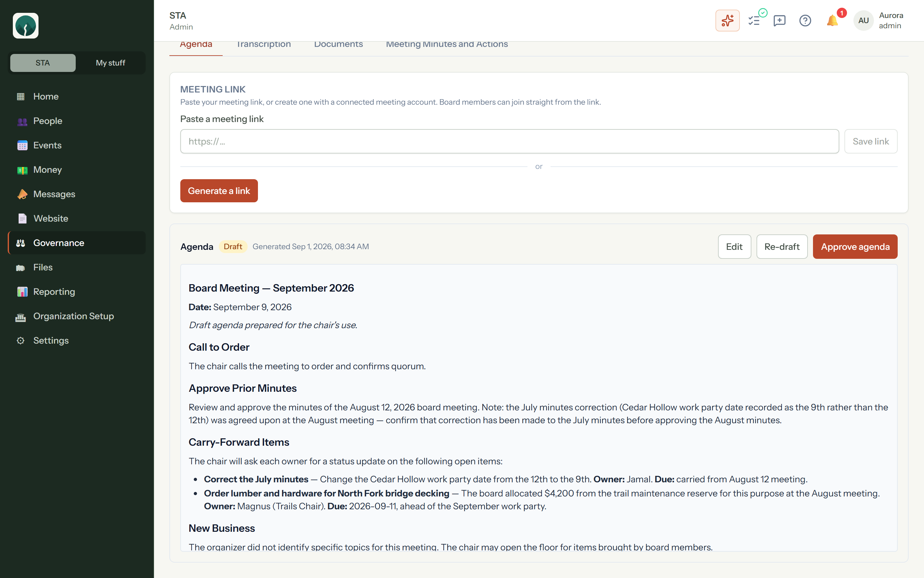Click the Reporting chart icon

click(x=22, y=292)
